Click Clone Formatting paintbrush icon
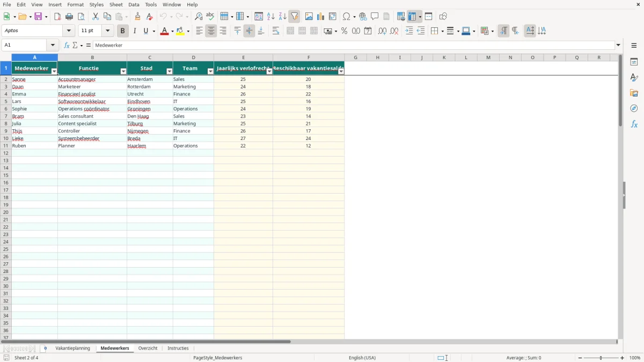644x362 pixels. [x=137, y=17]
